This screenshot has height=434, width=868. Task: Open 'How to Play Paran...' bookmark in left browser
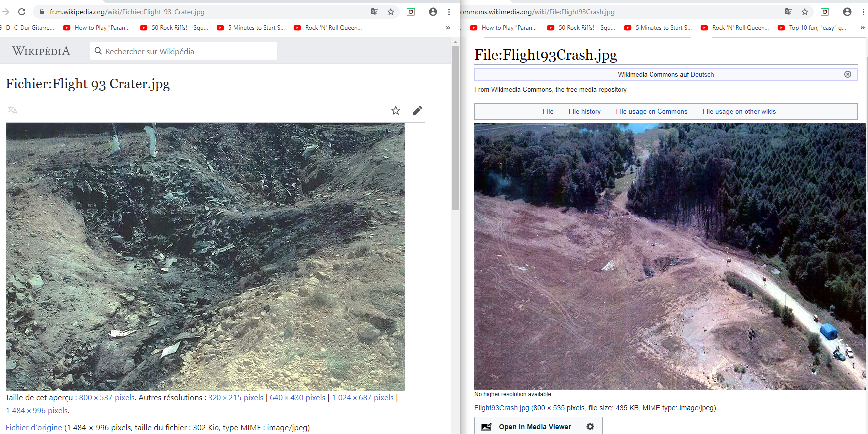(x=97, y=28)
